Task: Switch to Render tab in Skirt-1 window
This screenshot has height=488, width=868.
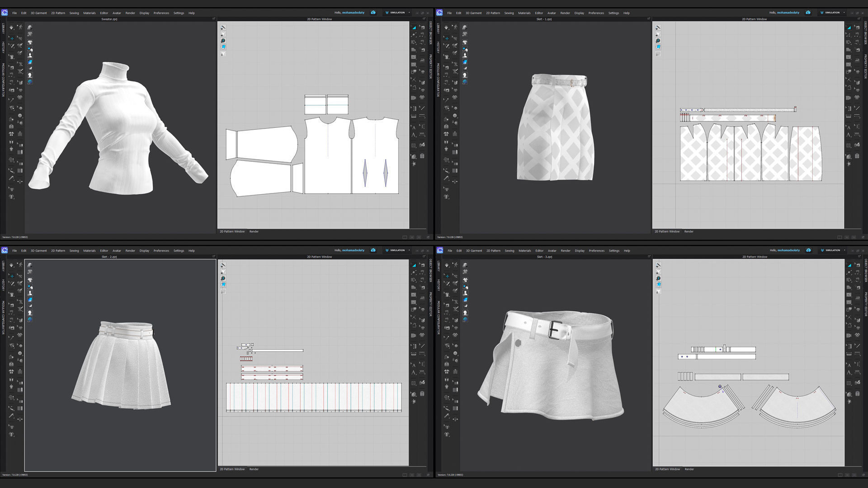Action: tap(689, 231)
